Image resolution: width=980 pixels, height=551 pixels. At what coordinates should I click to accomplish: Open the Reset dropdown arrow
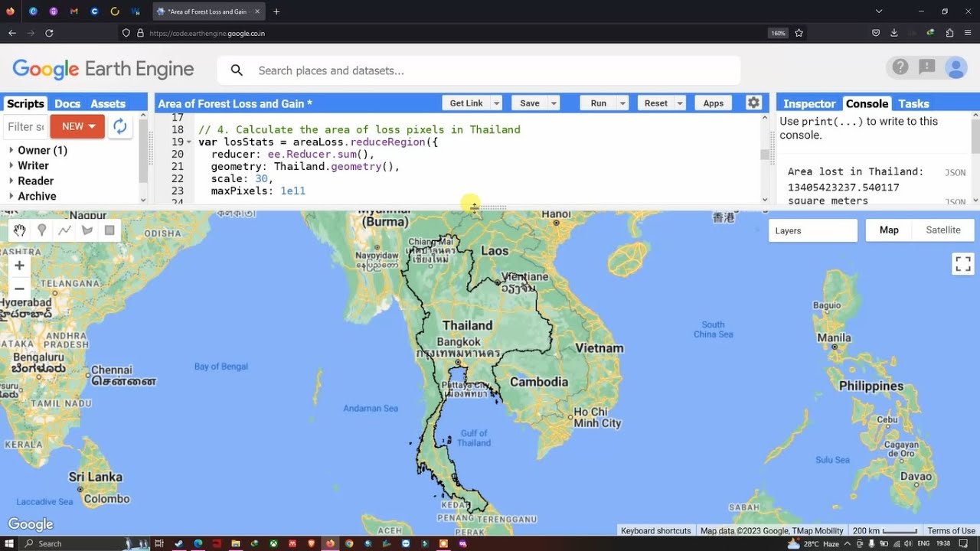679,103
